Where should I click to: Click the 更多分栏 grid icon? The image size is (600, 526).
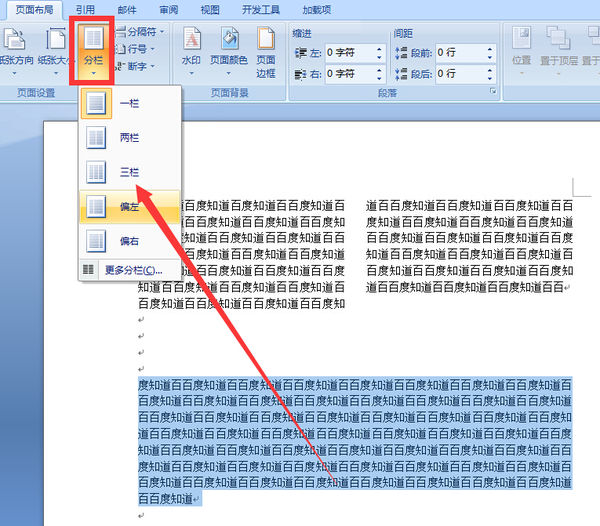88,270
